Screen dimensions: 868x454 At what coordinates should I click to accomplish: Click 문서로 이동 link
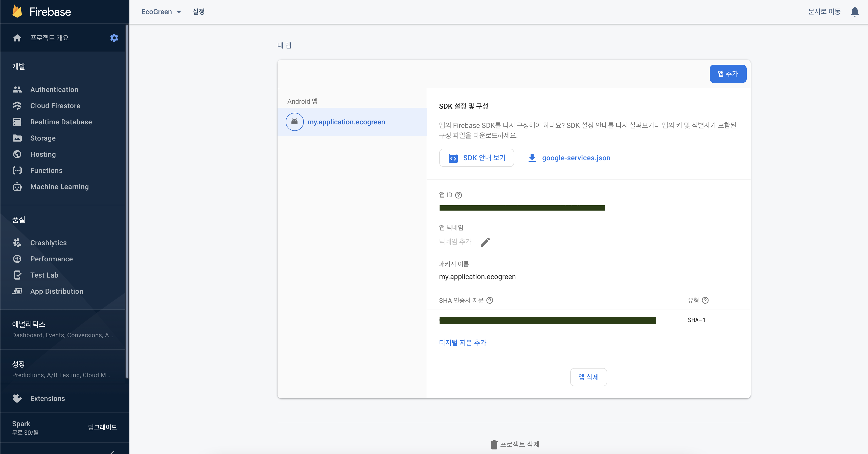[824, 12]
